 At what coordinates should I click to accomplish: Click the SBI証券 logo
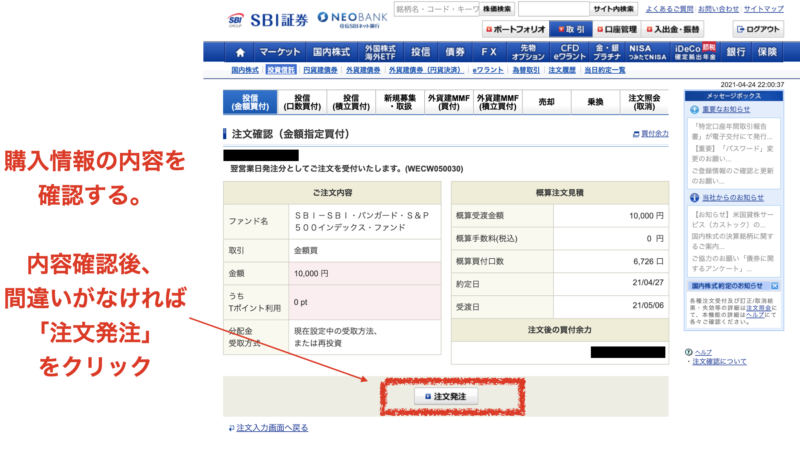(x=267, y=20)
